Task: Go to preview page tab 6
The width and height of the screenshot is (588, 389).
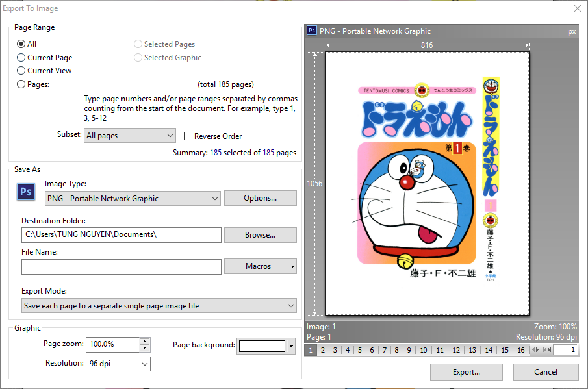Action: pyautogui.click(x=372, y=349)
